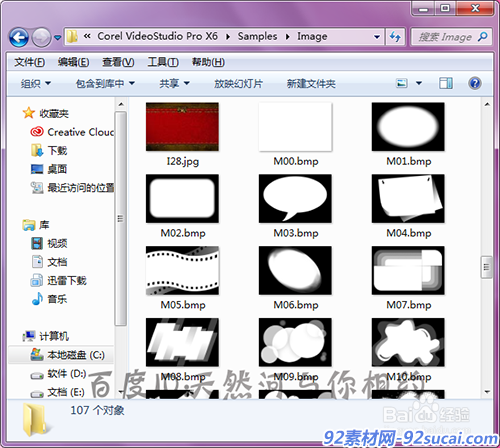Expand the 组织 dropdown
The image size is (500, 448).
(x=36, y=83)
